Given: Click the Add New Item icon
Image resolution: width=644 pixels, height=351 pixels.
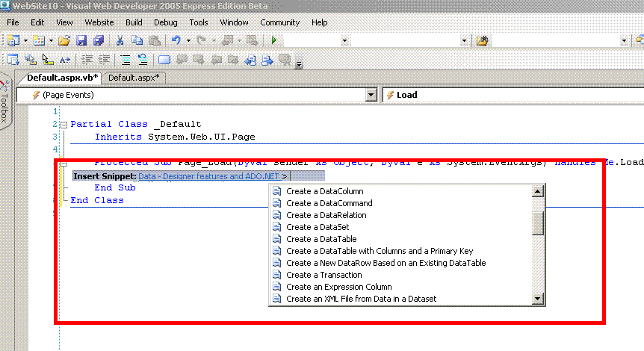Looking at the screenshot, I should click(x=39, y=40).
